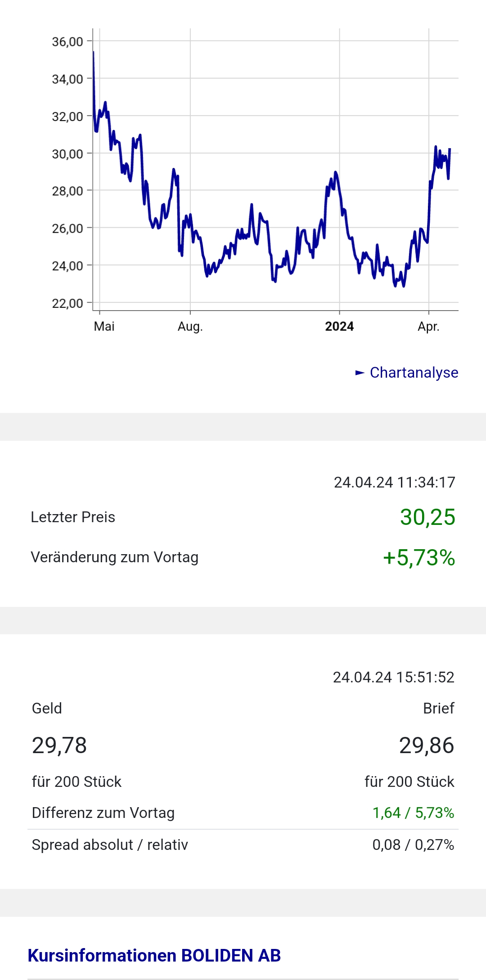Click the arrow icon before Chartanalyse
The image size is (486, 980).
tap(360, 373)
